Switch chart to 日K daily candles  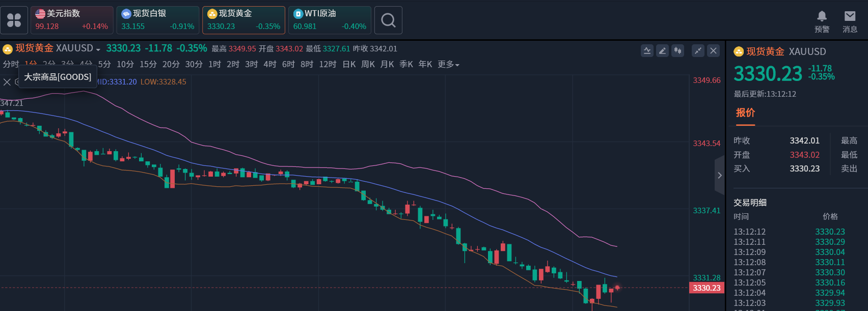point(349,65)
